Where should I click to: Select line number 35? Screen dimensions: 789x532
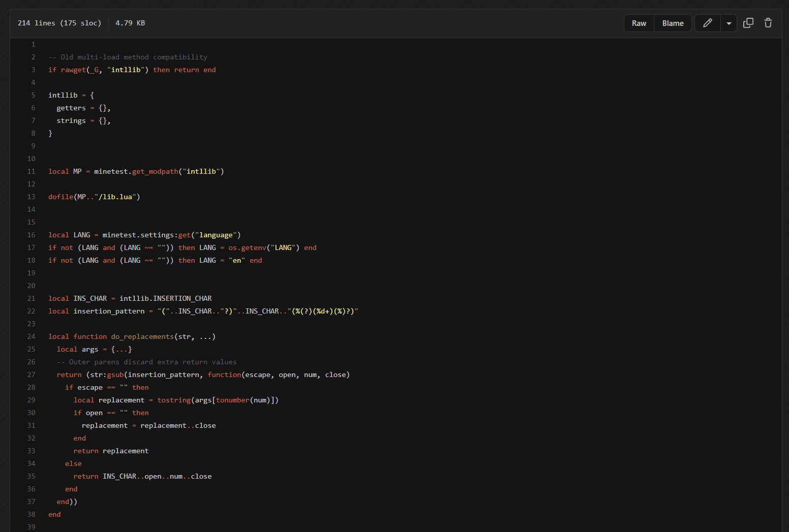coord(32,476)
